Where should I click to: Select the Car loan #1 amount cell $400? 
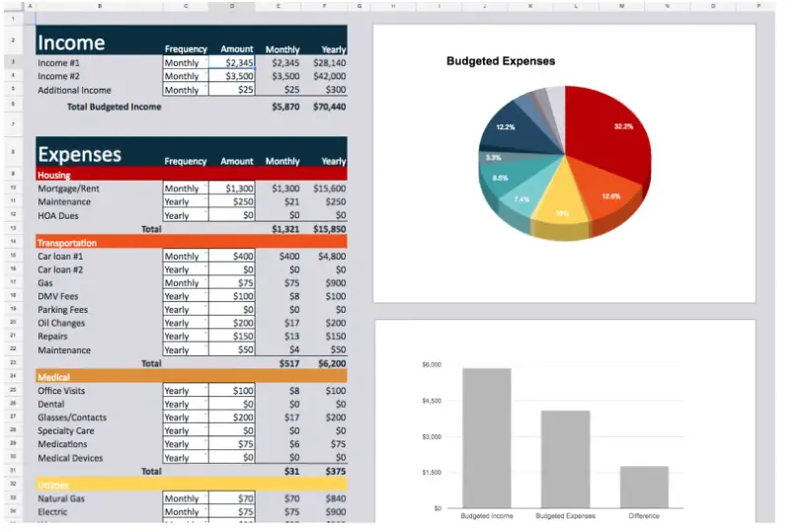(x=232, y=256)
